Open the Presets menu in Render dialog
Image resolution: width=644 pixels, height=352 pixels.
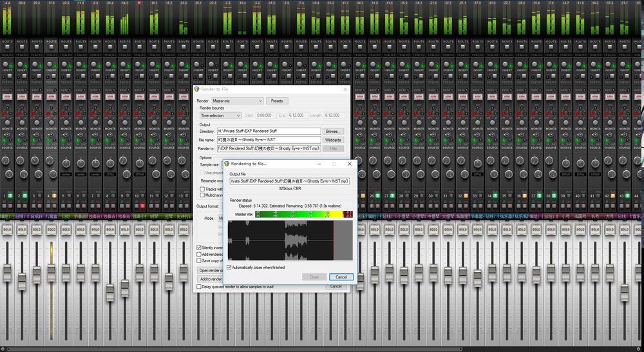(x=277, y=101)
